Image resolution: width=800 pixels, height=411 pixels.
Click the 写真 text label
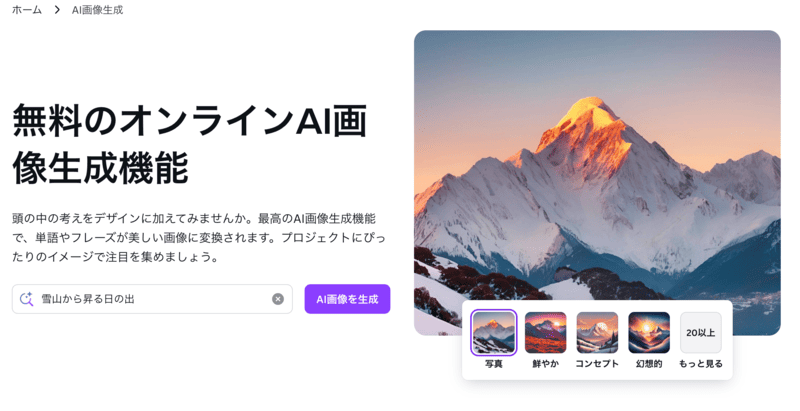[493, 364]
